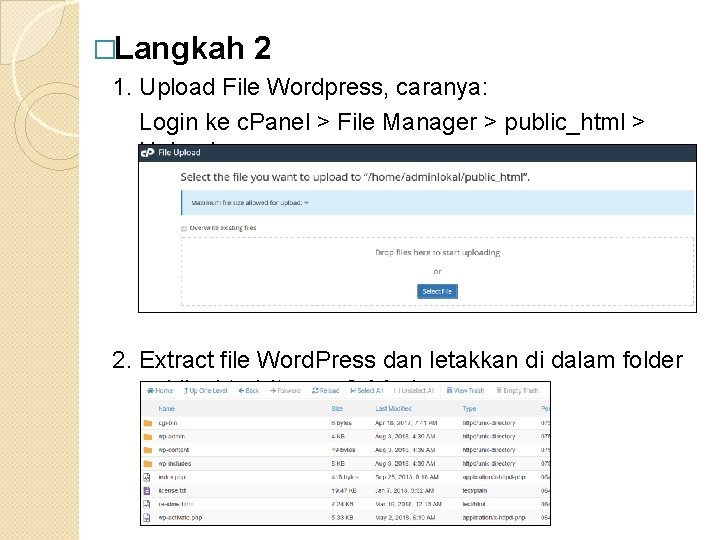The height and width of the screenshot is (540, 720).
Task: Click Forward in File Manager toolbar
Action: pyautogui.click(x=285, y=391)
